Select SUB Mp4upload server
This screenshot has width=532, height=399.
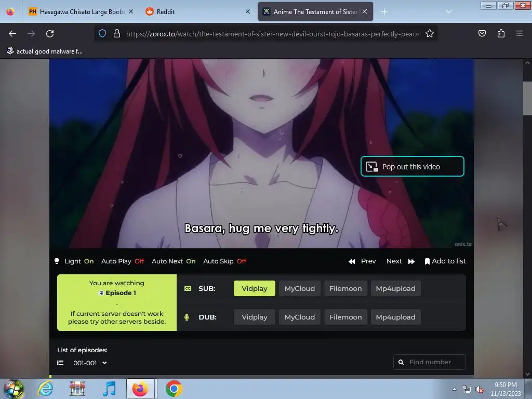tap(395, 288)
